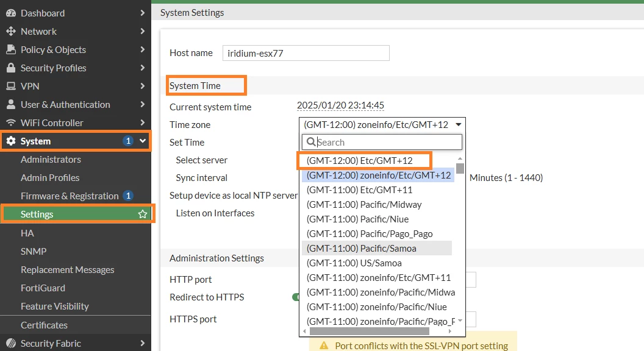Viewport: 644px width, 351px height.
Task: Expand the Security Profiles chevron
Action: (142, 68)
